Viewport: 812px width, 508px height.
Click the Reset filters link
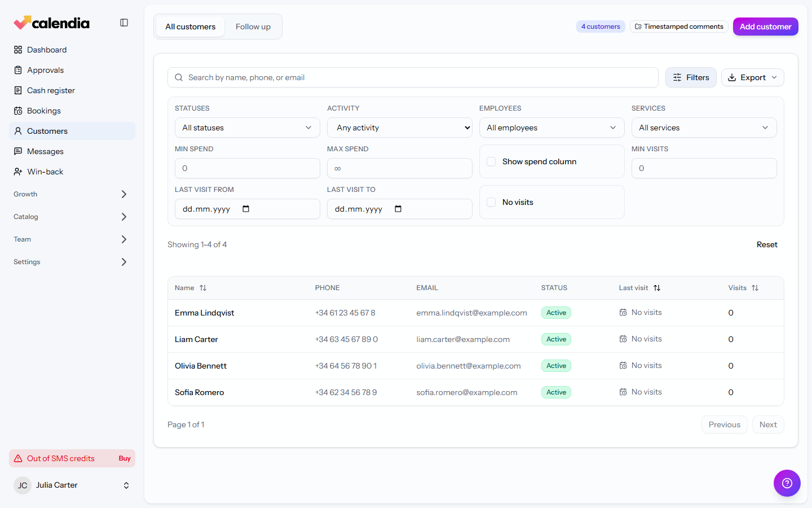tap(767, 244)
